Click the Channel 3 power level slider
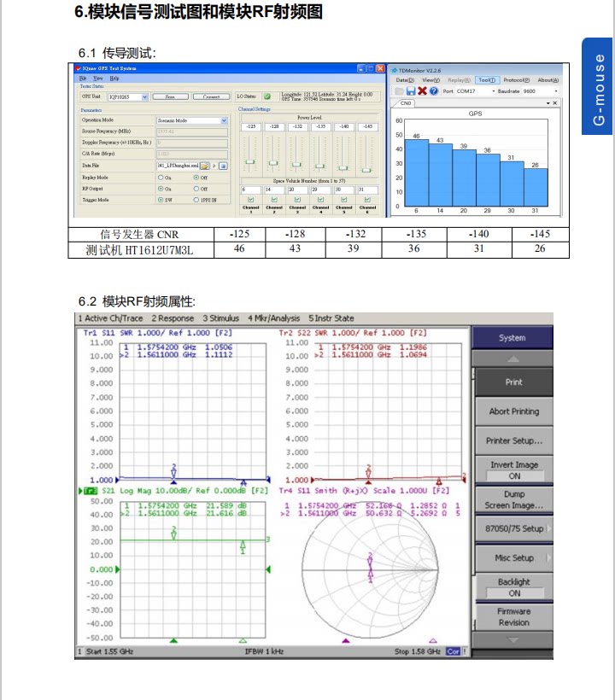 296,165
